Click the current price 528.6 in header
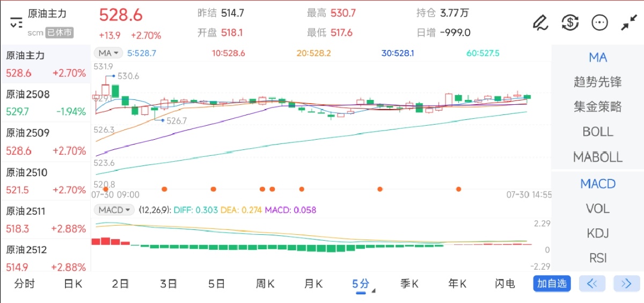The image size is (644, 303). point(121,15)
